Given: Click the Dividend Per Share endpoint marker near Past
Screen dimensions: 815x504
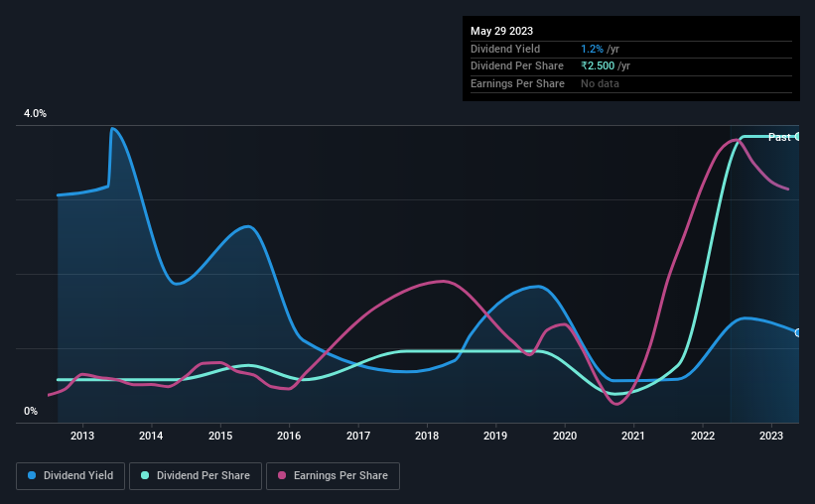Looking at the screenshot, I should click(797, 137).
